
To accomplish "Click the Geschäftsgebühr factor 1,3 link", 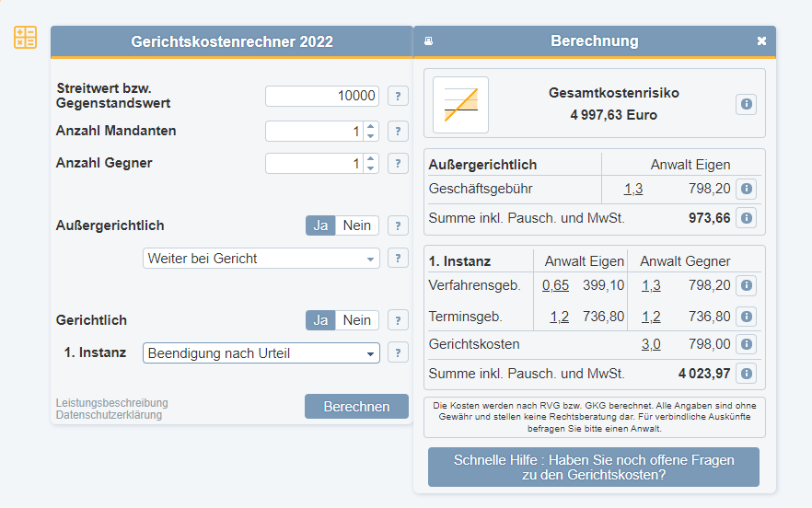I will click(633, 189).
